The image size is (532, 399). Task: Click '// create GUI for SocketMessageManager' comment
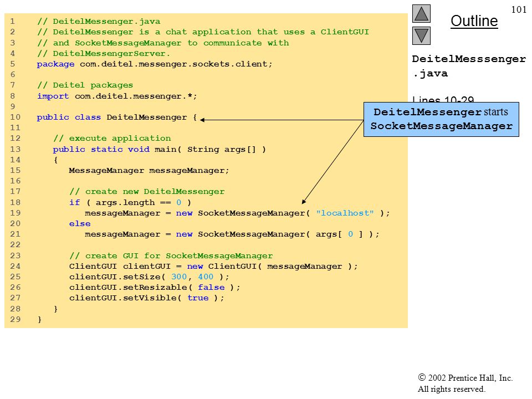click(171, 256)
